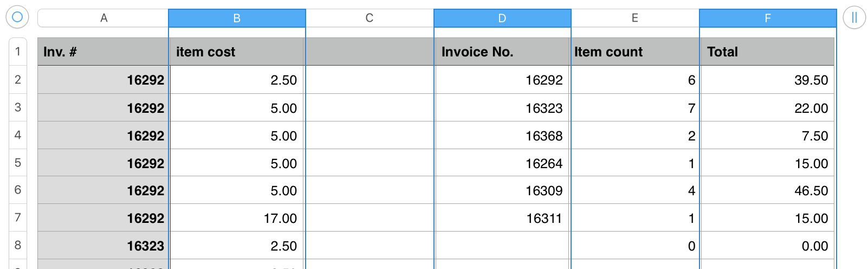Click the 'Total' header cell
Image resolution: width=868 pixels, height=269 pixels.
pyautogui.click(x=768, y=52)
